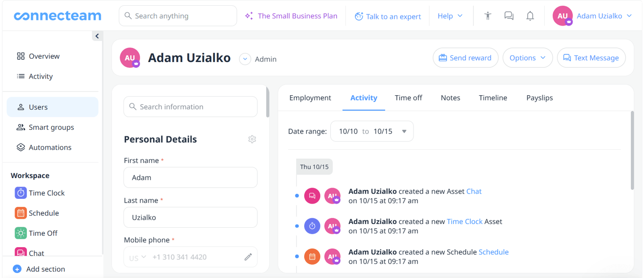Open the Notes tab
The image size is (644, 278).
(450, 98)
